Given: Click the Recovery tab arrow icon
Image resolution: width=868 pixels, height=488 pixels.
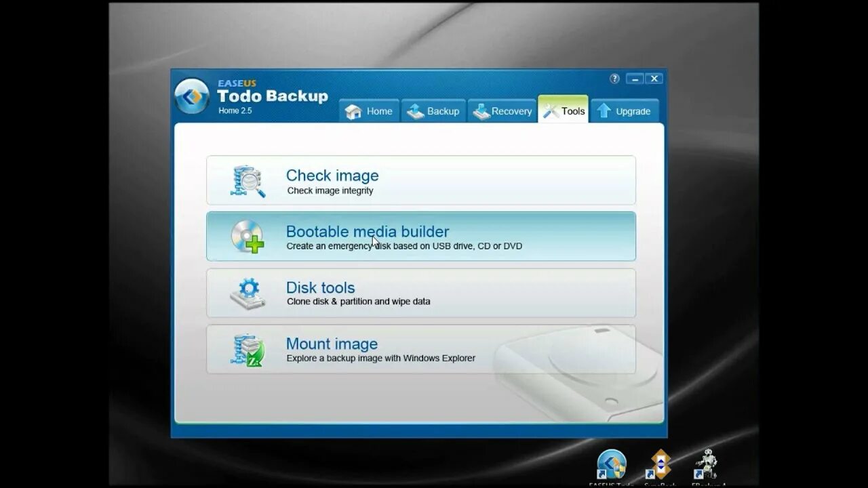Looking at the screenshot, I should click(x=481, y=112).
